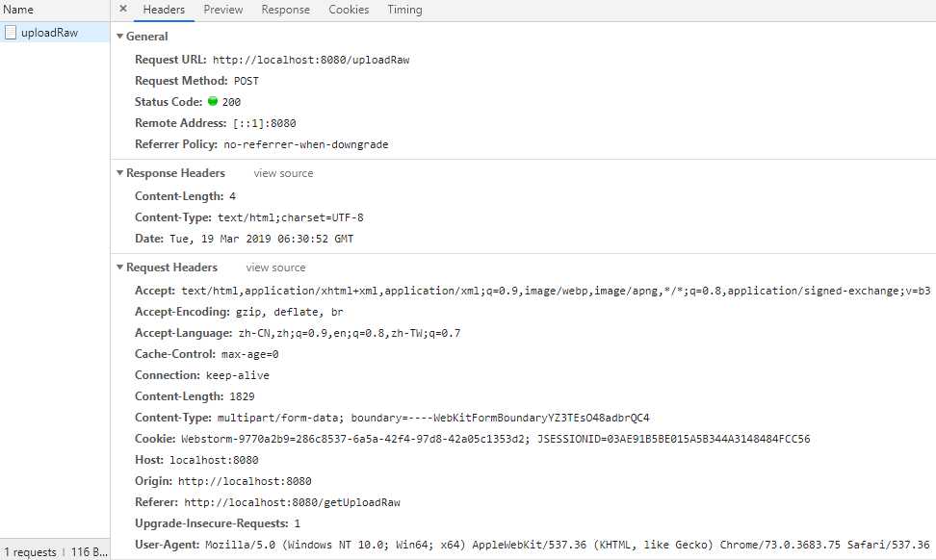The height and width of the screenshot is (560, 936).
Task: Open the Preview tab
Action: tap(223, 10)
